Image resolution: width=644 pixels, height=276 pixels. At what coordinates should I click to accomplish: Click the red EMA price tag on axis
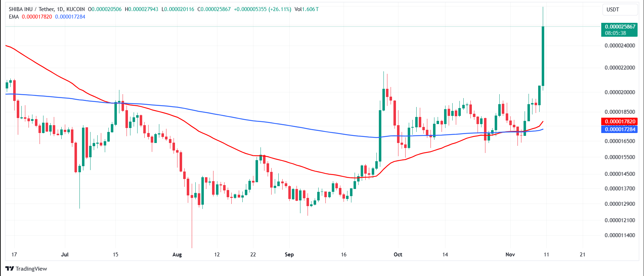[x=619, y=122]
